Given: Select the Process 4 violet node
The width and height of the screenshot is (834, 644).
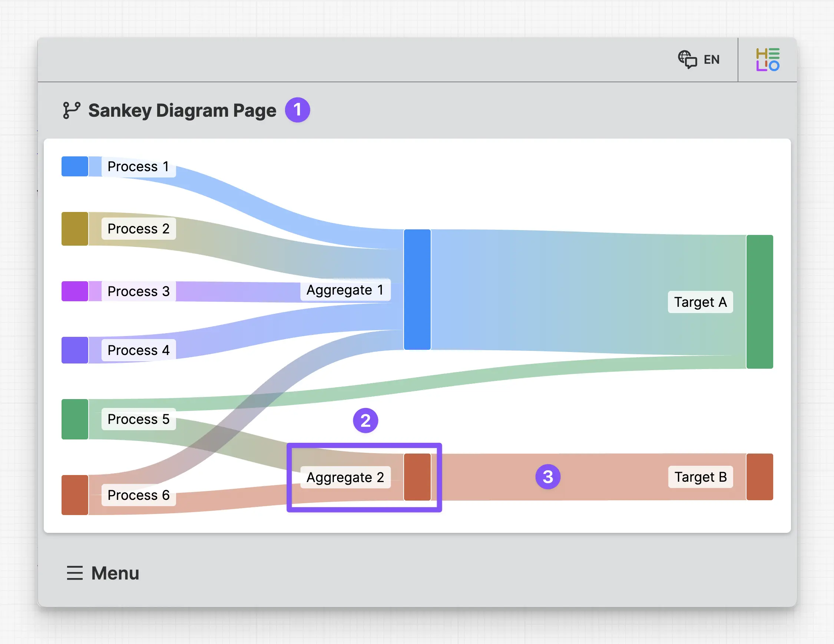Looking at the screenshot, I should 75,350.
